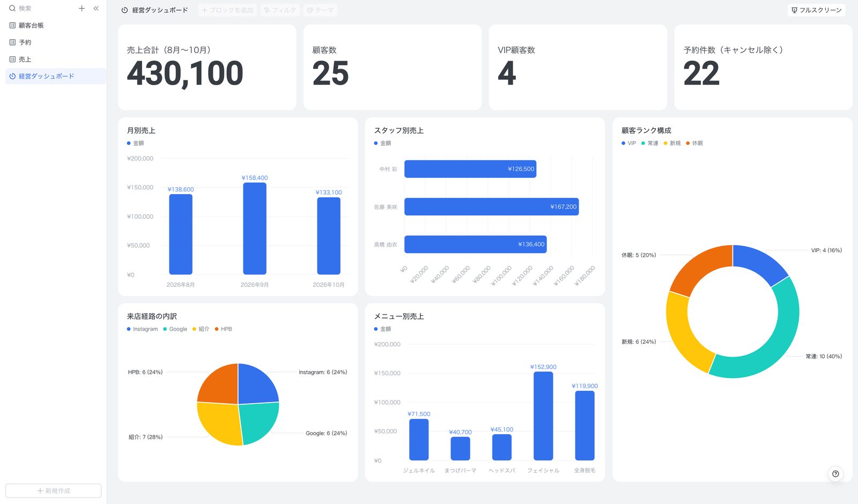
Task: Click the テーマ button in toolbar
Action: point(320,10)
